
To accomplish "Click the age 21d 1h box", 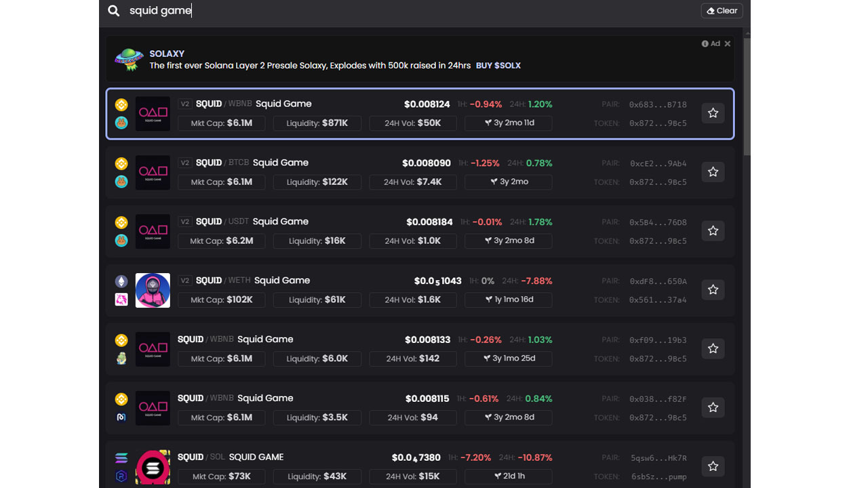I will pyautogui.click(x=509, y=476).
